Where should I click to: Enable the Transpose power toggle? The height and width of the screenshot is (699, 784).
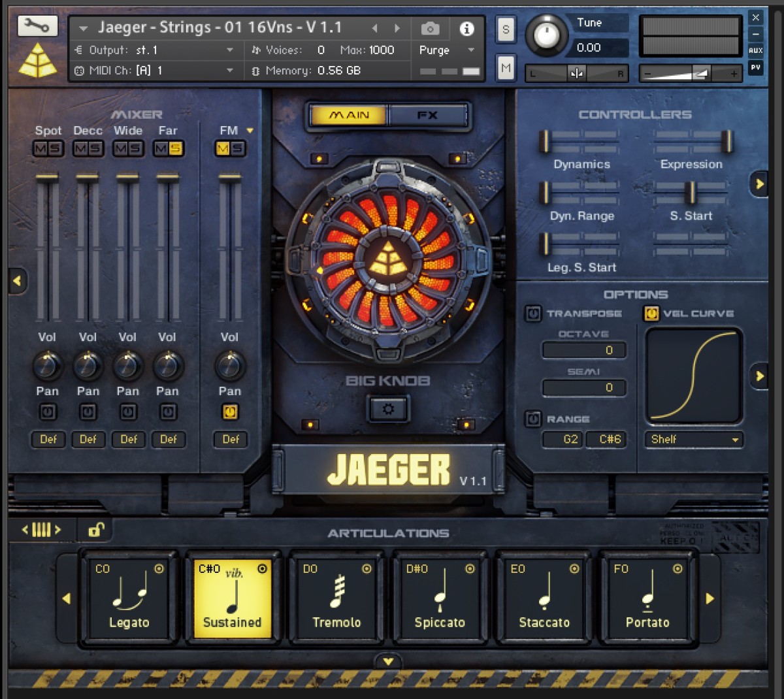coord(533,314)
